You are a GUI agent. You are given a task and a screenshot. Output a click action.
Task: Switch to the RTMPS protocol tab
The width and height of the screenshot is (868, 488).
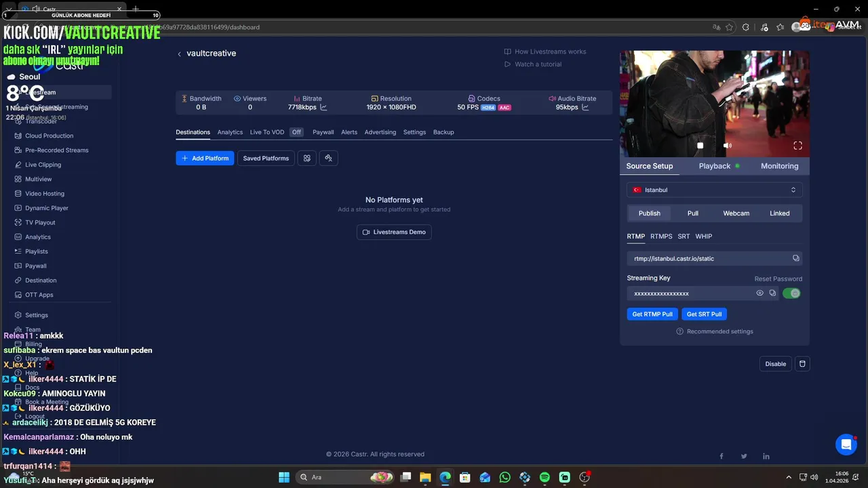[661, 237]
